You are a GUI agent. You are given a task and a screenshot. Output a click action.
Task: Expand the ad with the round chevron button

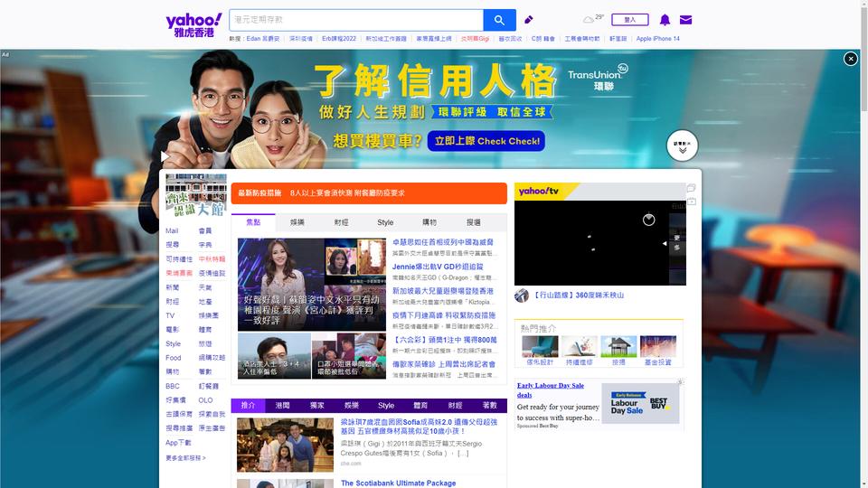click(682, 145)
